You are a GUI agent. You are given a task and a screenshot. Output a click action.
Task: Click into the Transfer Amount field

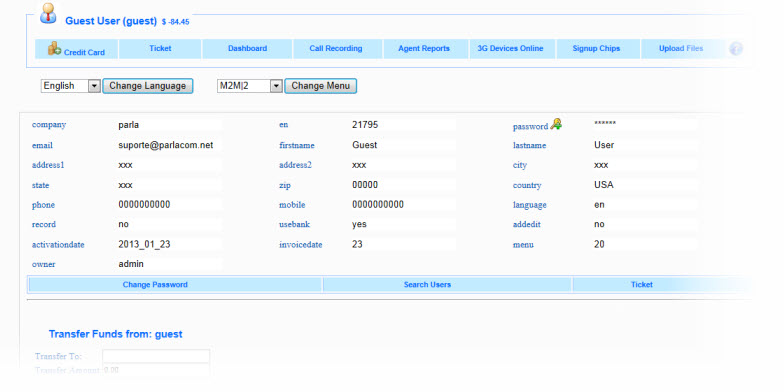(156, 370)
